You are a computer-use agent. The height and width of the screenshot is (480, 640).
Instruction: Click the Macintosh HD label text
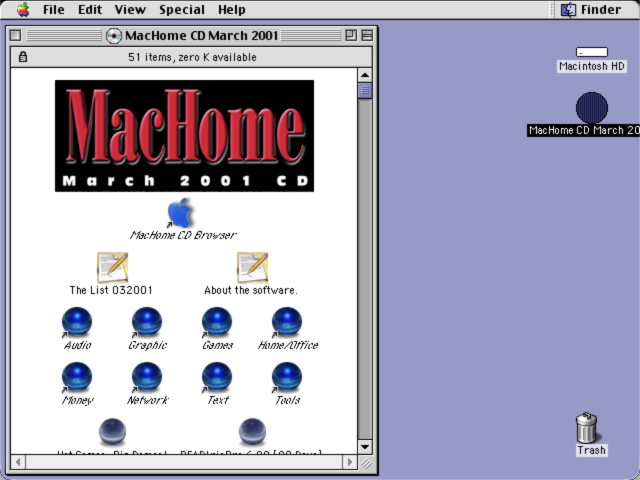click(x=592, y=66)
